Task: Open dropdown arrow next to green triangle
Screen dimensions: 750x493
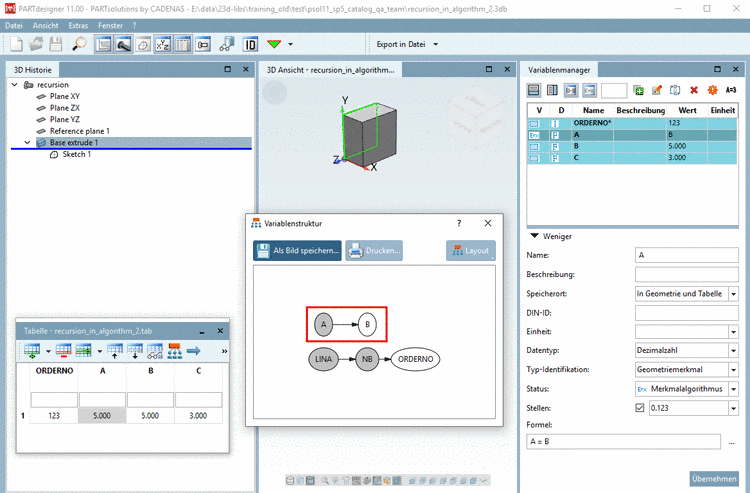Action: click(x=290, y=44)
